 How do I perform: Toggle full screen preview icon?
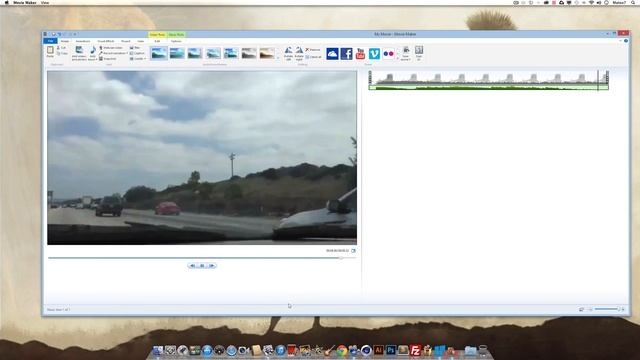(353, 251)
